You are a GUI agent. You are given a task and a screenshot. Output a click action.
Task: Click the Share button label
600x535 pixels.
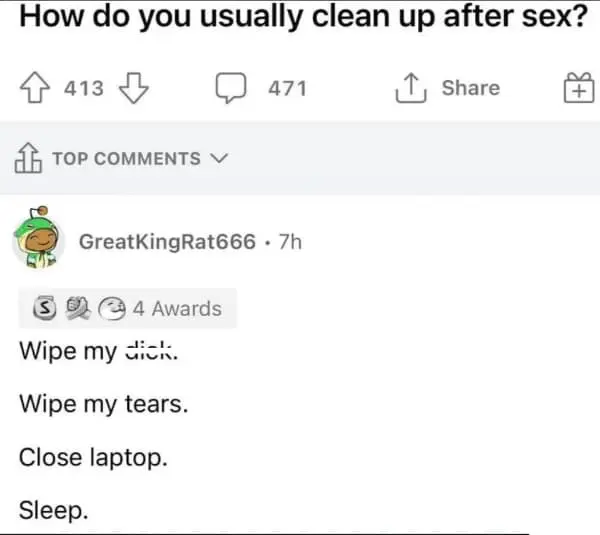click(x=470, y=88)
